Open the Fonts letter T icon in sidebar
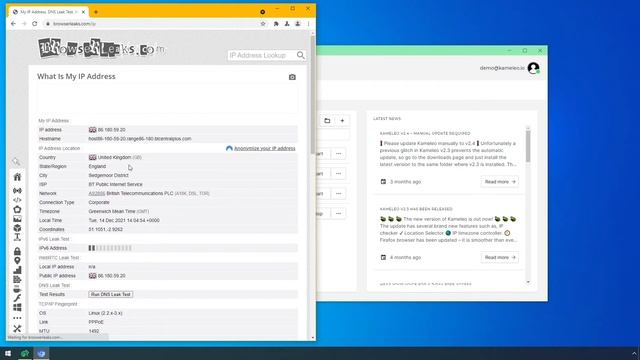Image resolution: width=640 pixels, height=360 pixels. click(17, 237)
